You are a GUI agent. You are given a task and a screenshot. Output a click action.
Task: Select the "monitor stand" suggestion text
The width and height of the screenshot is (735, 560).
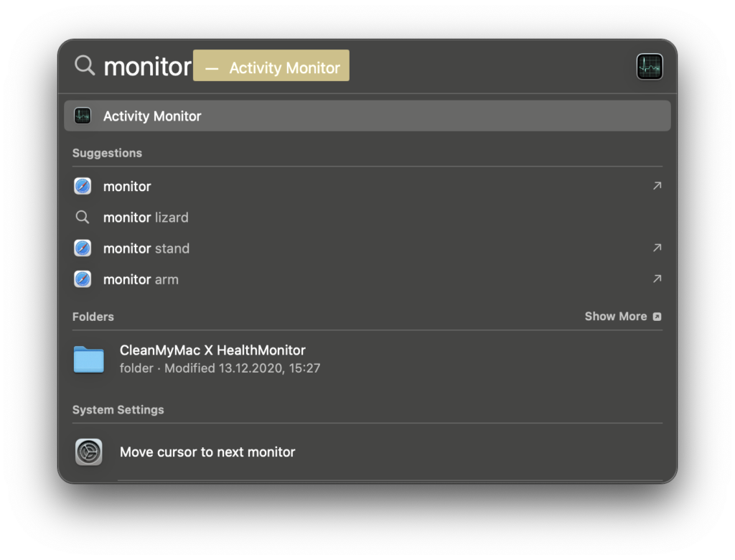[146, 248]
